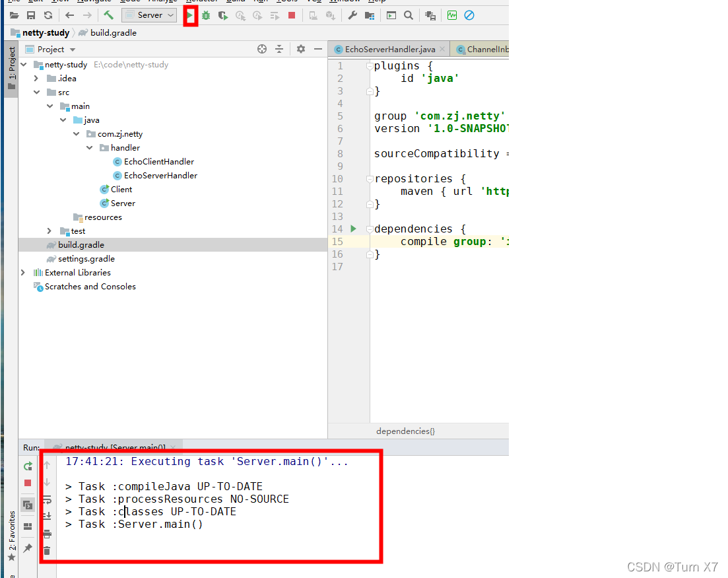Navigate forward with the right arrow icon
The height and width of the screenshot is (578, 728).
click(87, 15)
